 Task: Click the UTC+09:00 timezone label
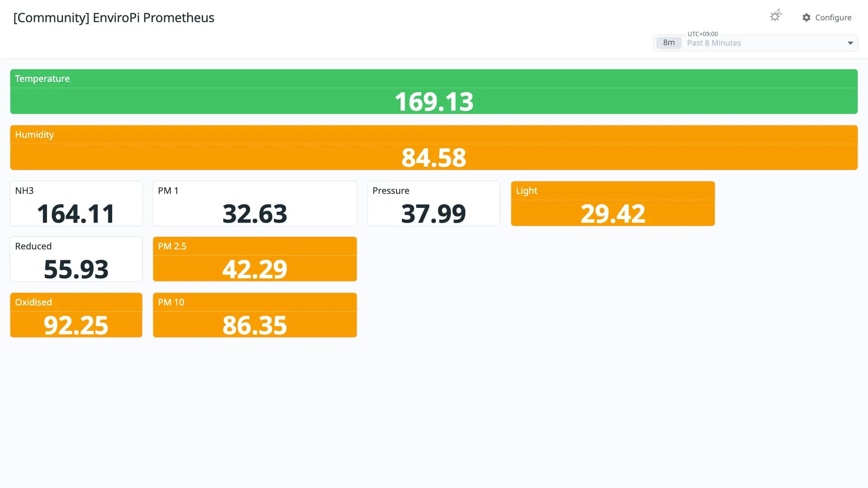click(703, 34)
